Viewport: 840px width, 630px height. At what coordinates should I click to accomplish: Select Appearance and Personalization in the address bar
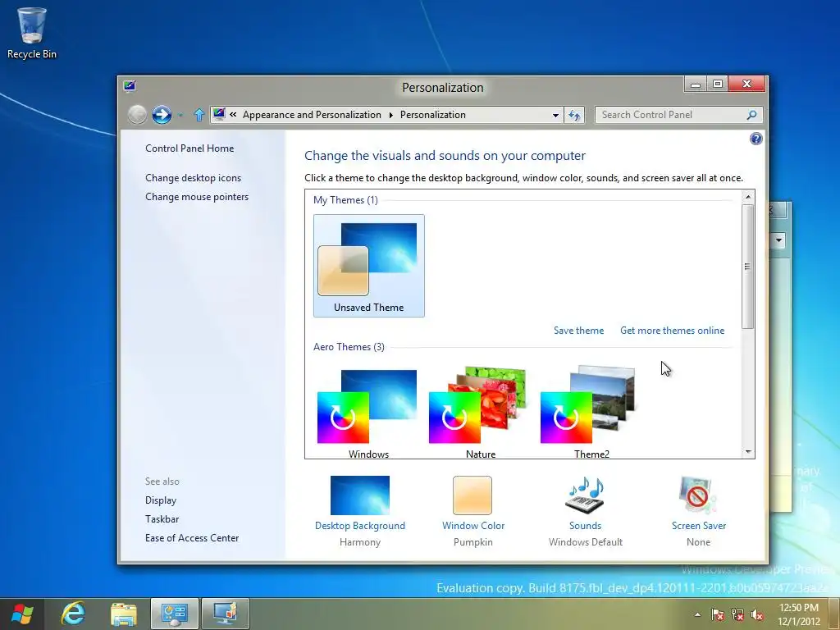312,115
